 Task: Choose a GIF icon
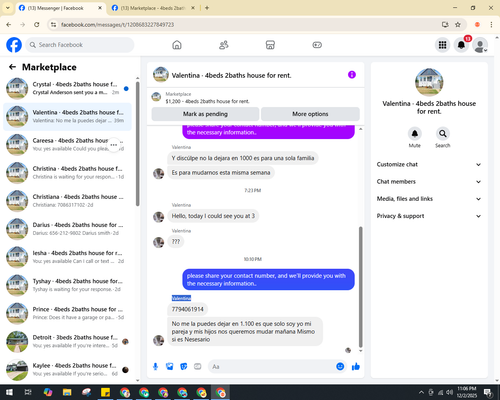(198, 367)
